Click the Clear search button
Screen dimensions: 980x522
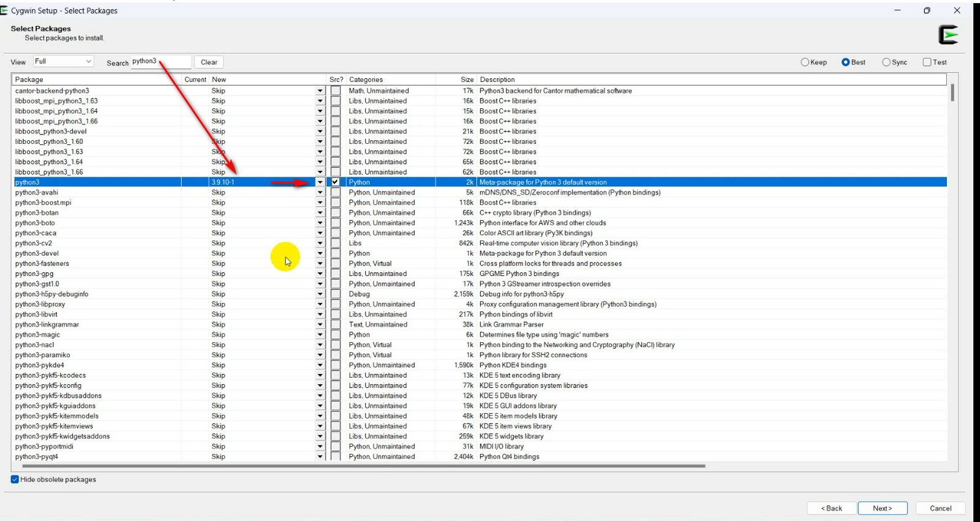209,62
